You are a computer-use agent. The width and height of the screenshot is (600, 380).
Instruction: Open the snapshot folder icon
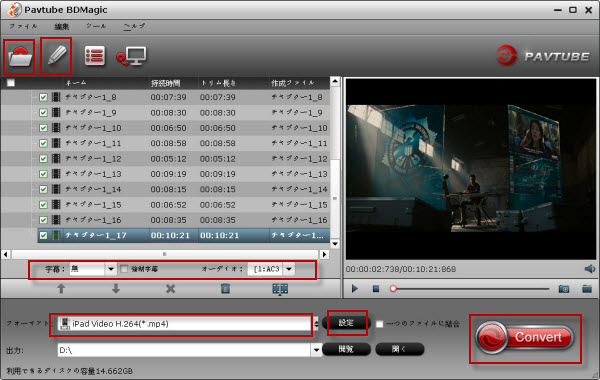click(587, 289)
